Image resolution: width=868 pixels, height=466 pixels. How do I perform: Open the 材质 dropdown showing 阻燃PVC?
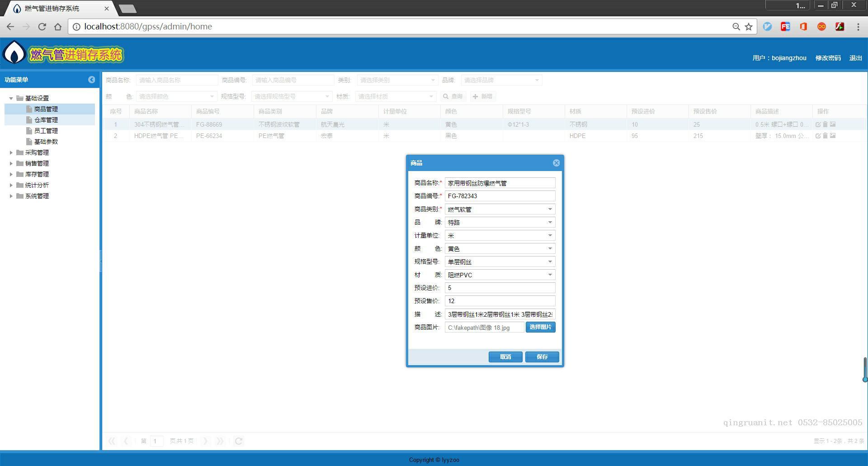550,275
